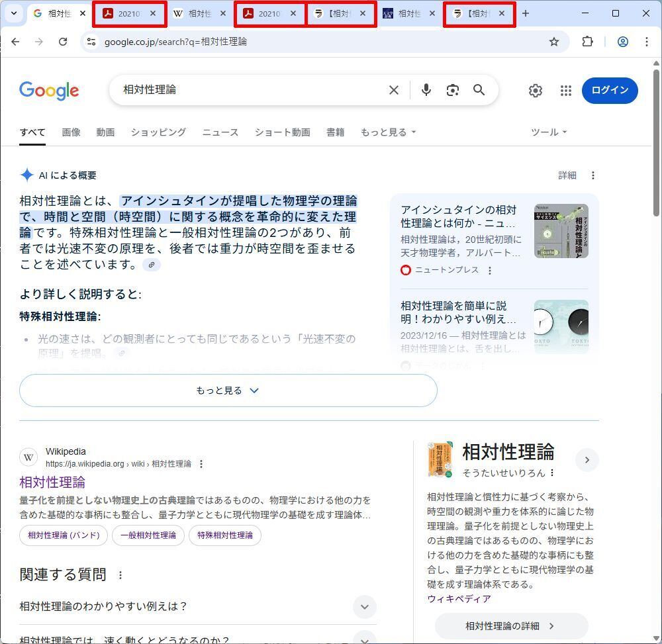Click the ログイン button

610,90
